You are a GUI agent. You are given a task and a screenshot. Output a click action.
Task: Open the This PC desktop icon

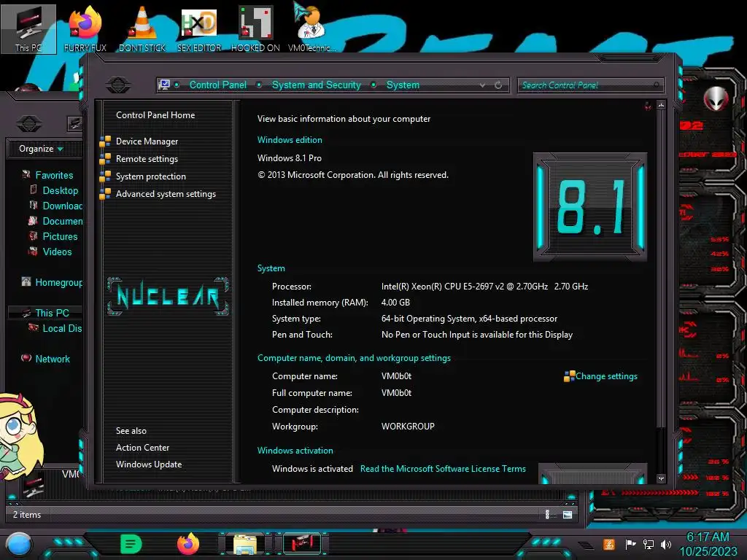[x=28, y=28]
